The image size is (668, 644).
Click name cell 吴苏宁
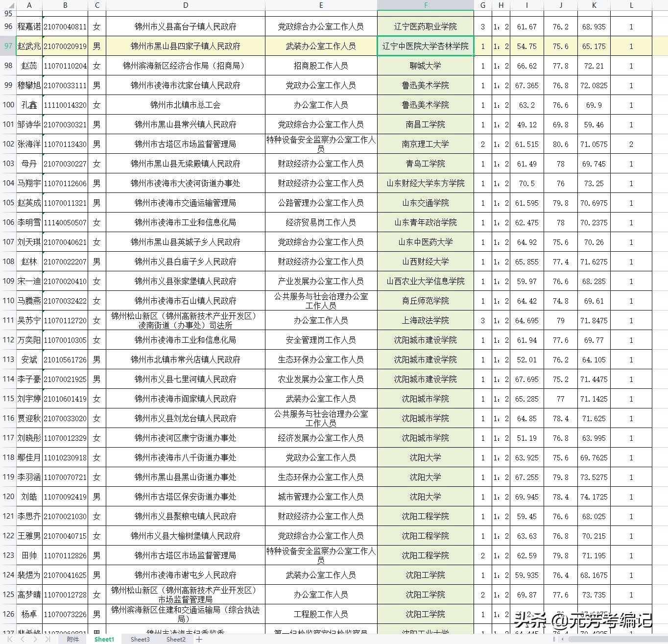click(29, 320)
